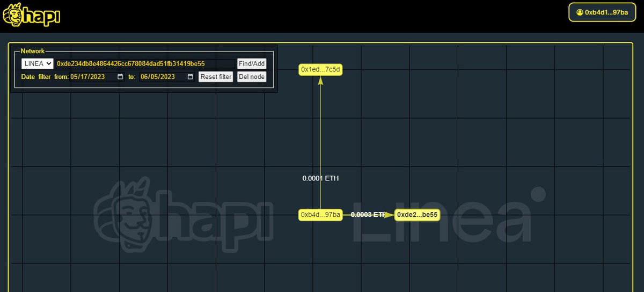Click the date to field 06/05/2023
Viewport: 644px width, 292px height.
[x=167, y=77]
